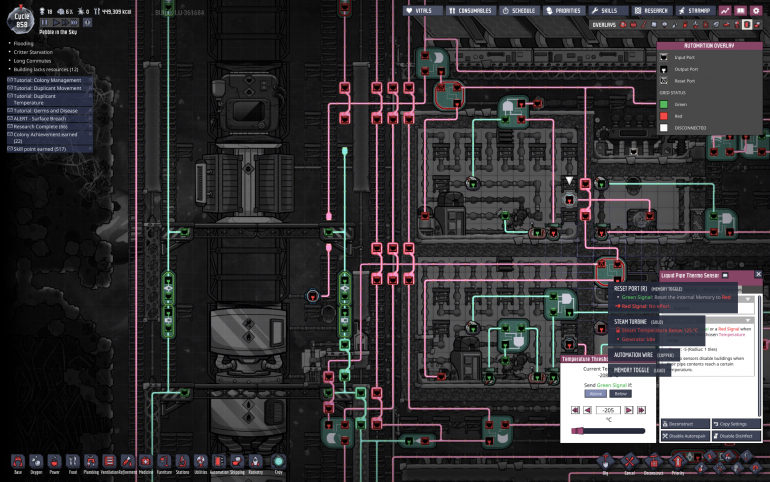Open the Oxygen build category
Screen dimensions: 770x482
(x=36, y=462)
